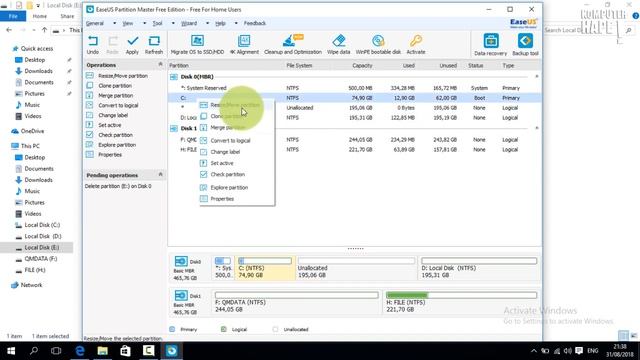Open Microsoft Store from the taskbar
640x360 pixels.
tap(125, 351)
